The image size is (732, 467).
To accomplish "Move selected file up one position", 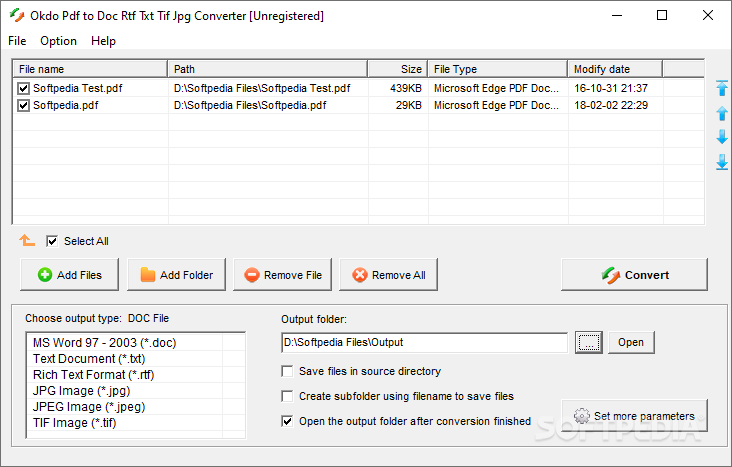I will 722,113.
